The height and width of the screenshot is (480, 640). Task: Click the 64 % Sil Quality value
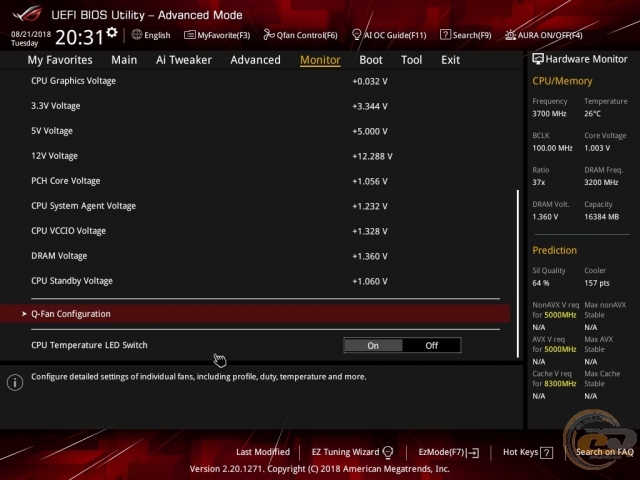click(540, 283)
